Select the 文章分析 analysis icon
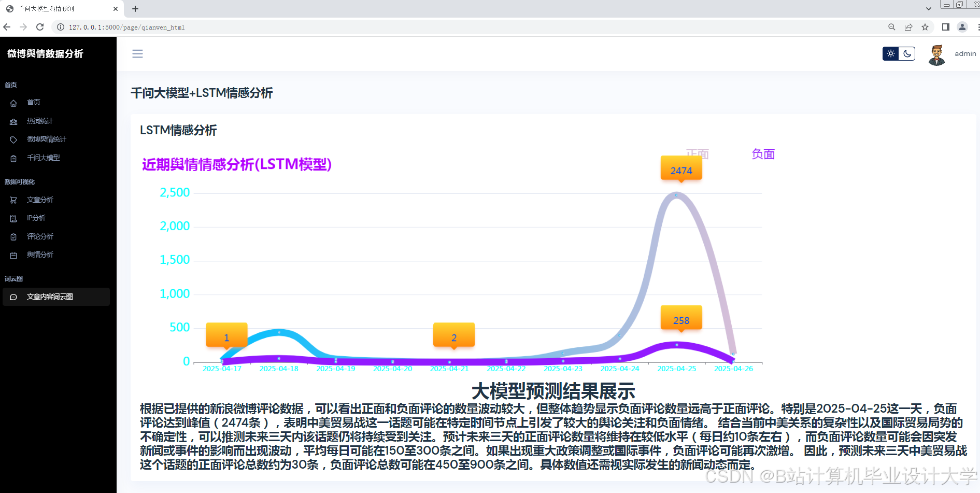 (x=13, y=200)
